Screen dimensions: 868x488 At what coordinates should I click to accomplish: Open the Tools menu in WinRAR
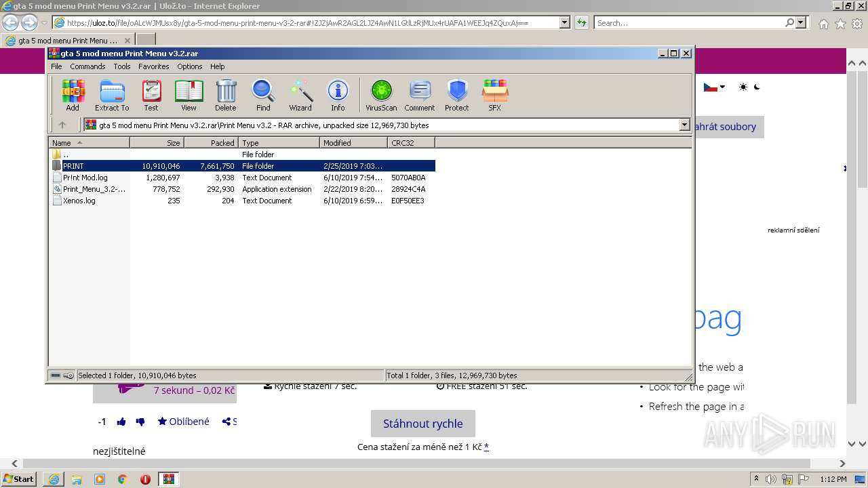pyautogui.click(x=122, y=66)
